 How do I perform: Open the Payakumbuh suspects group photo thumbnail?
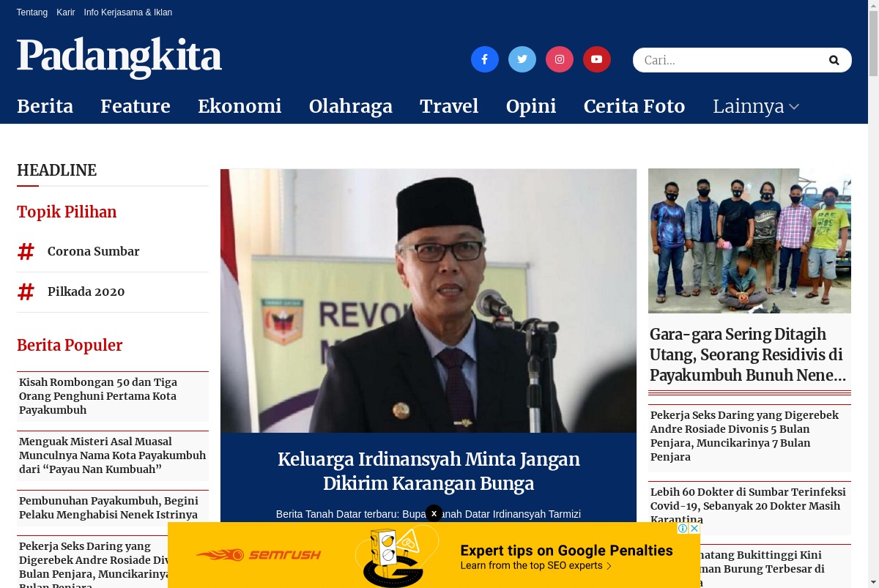click(x=749, y=241)
